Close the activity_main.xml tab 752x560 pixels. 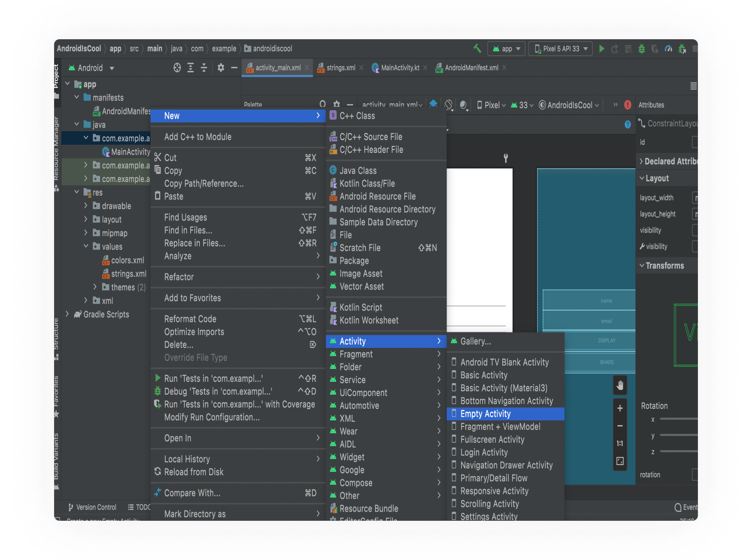[307, 68]
